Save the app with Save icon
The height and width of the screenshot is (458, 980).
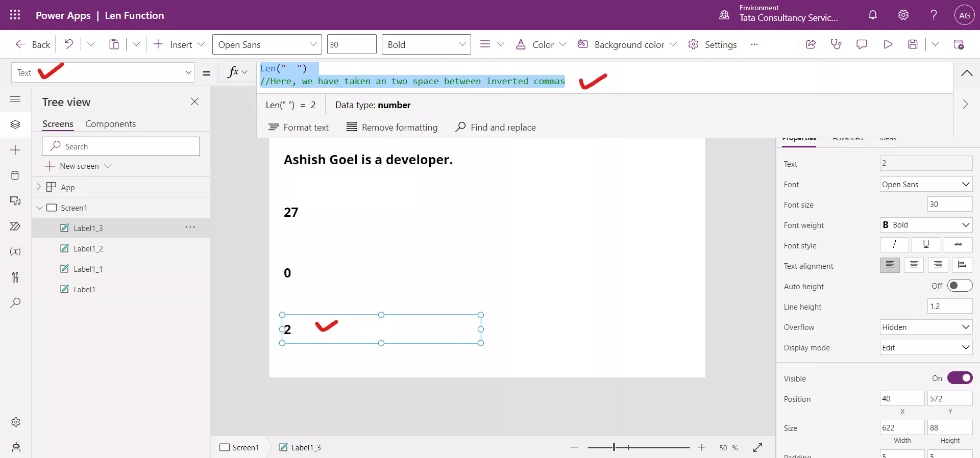[x=913, y=44]
